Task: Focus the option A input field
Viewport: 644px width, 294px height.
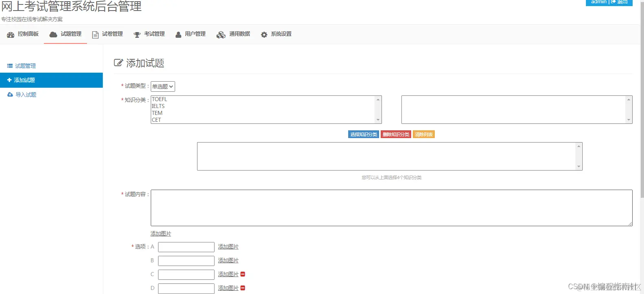Action: (x=186, y=247)
